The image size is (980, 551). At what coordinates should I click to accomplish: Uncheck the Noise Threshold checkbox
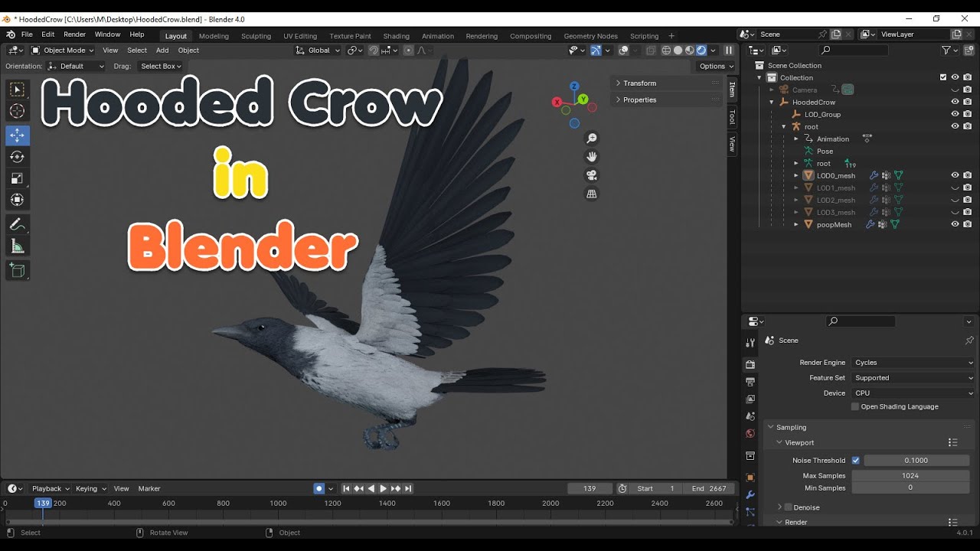click(x=856, y=461)
